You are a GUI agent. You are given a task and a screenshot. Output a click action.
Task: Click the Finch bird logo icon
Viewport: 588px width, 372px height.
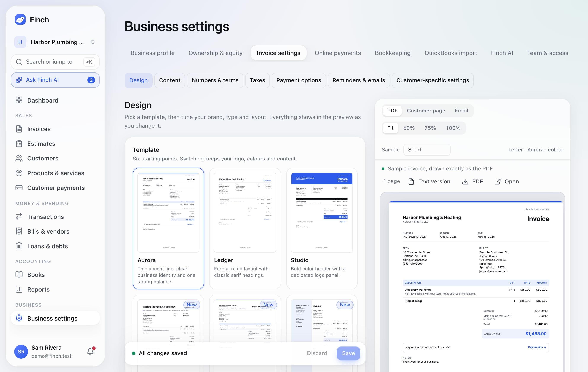pos(20,19)
